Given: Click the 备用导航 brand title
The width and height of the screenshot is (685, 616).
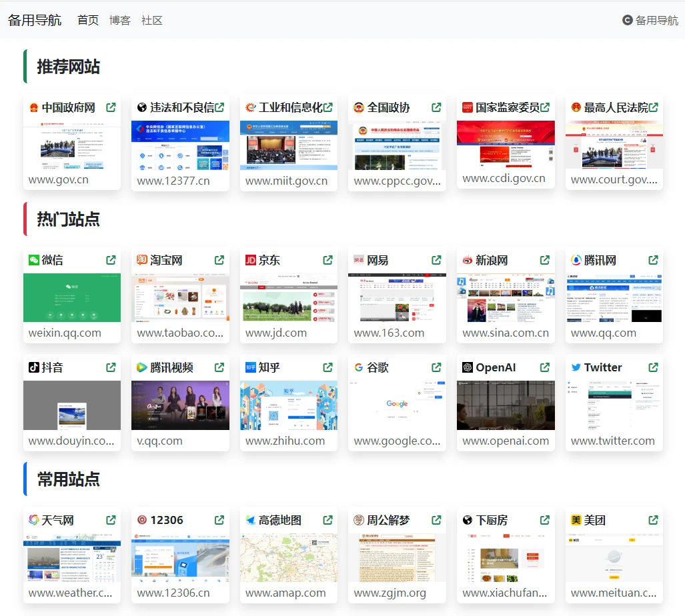Looking at the screenshot, I should pyautogui.click(x=35, y=20).
